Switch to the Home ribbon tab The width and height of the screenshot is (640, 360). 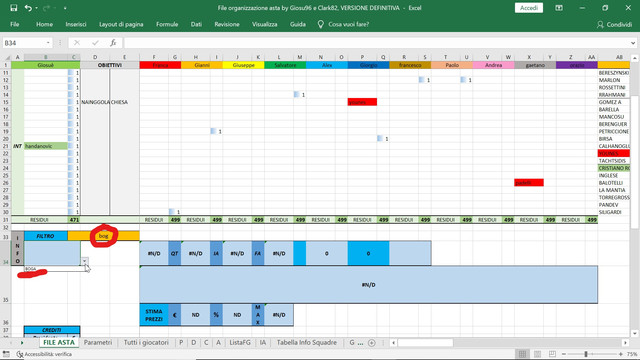coord(44,24)
